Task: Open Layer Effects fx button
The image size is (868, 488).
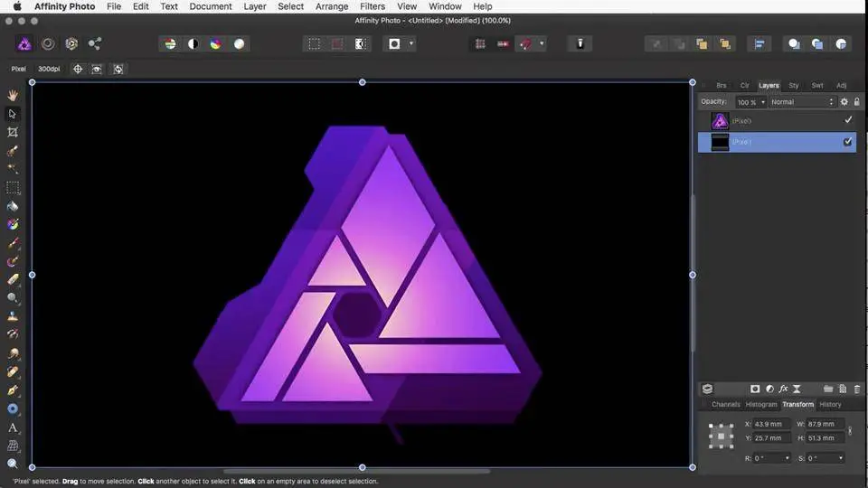Action: tap(783, 389)
